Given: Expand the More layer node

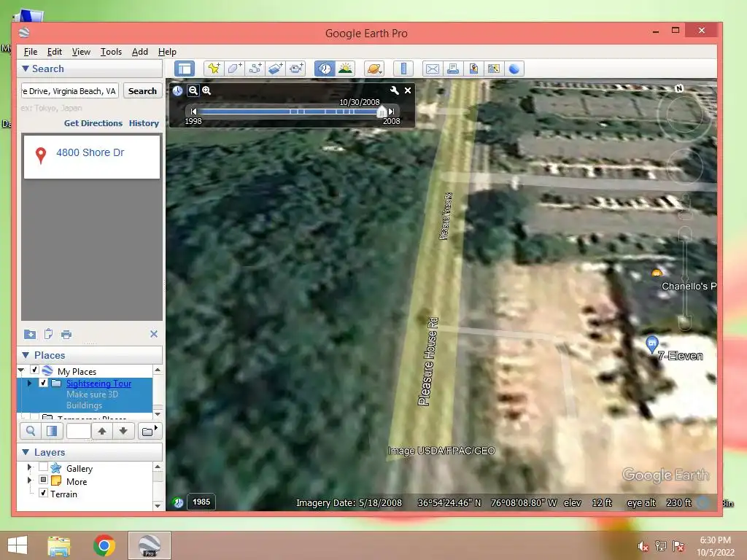Looking at the screenshot, I should coord(29,481).
